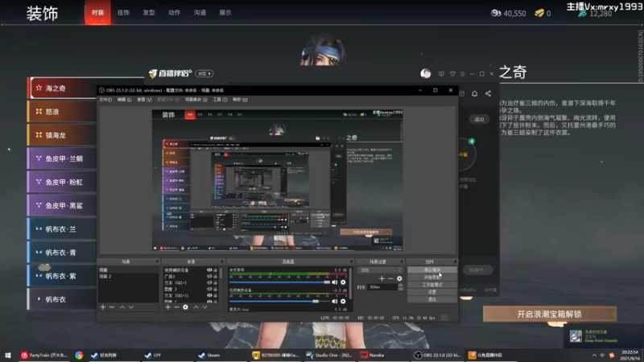Open Windows Start menu
This screenshot has height=362, width=644.
tap(7, 355)
